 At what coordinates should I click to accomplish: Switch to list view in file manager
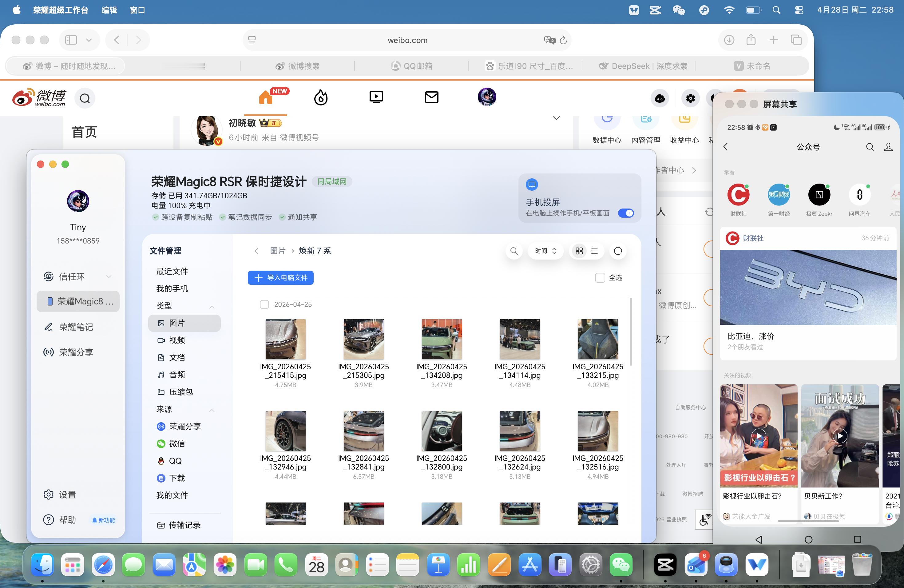[x=594, y=251]
